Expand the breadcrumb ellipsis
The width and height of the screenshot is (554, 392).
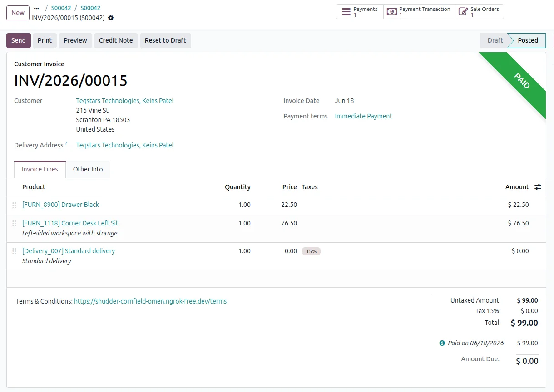point(36,8)
